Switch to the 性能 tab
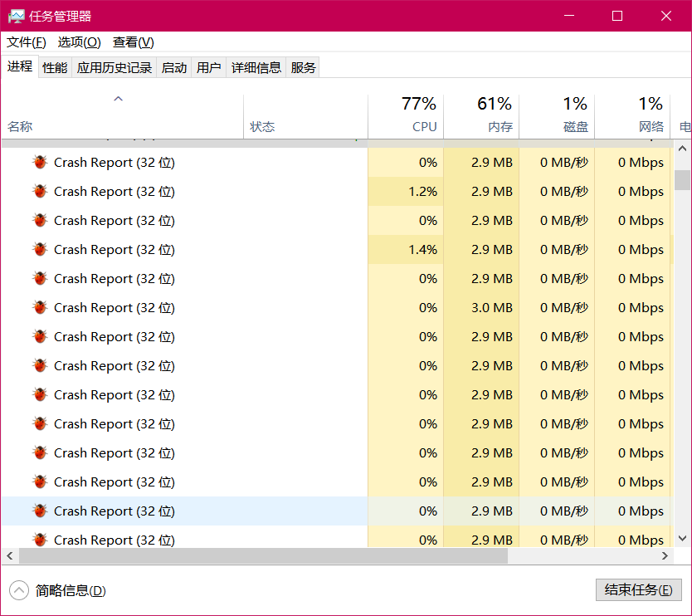 55,67
